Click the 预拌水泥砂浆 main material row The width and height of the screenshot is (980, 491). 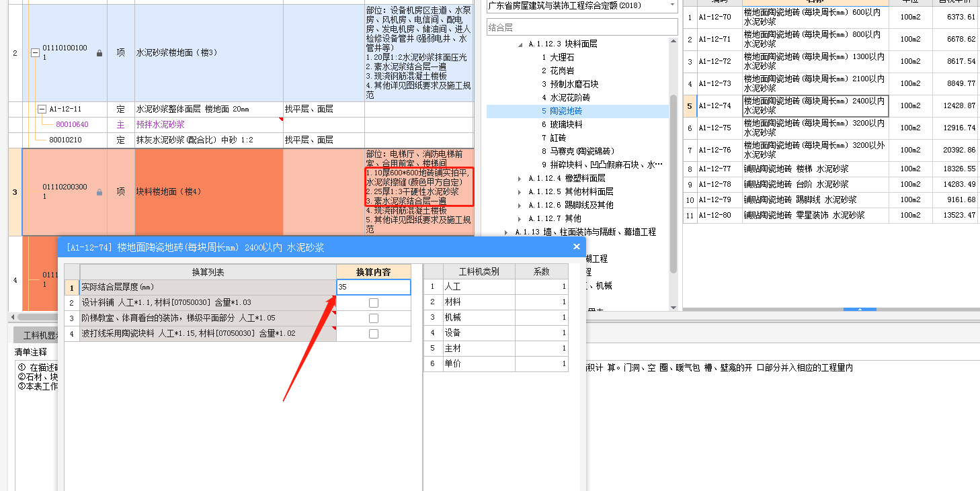point(241,124)
